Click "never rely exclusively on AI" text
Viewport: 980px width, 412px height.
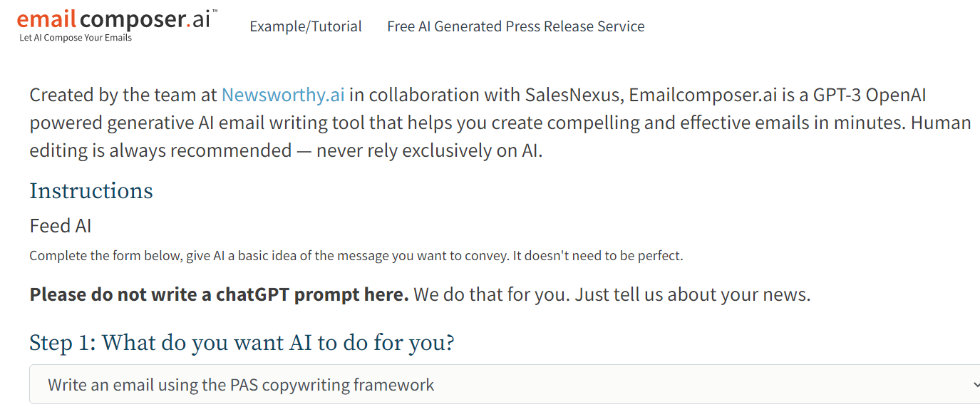tap(429, 150)
